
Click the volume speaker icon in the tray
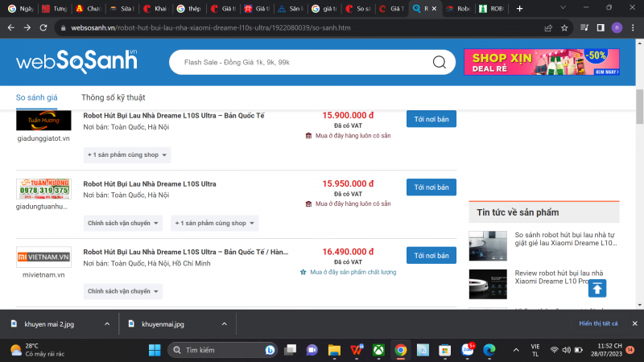(567, 350)
